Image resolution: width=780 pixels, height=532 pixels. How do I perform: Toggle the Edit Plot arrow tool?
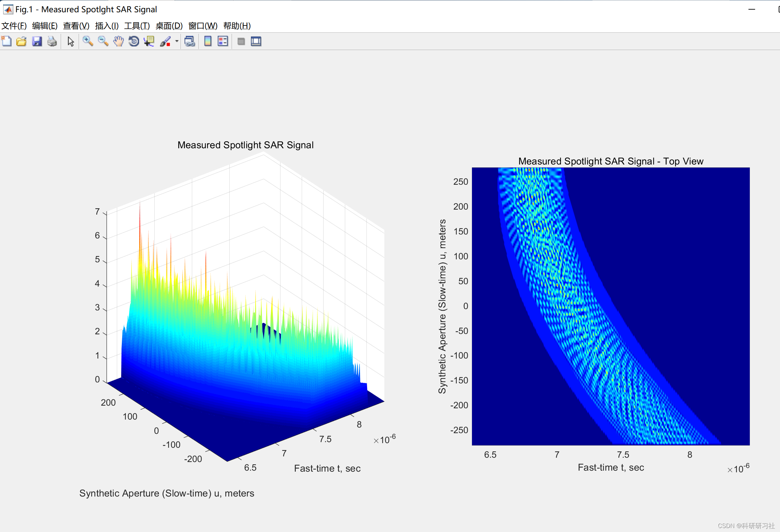pos(70,41)
